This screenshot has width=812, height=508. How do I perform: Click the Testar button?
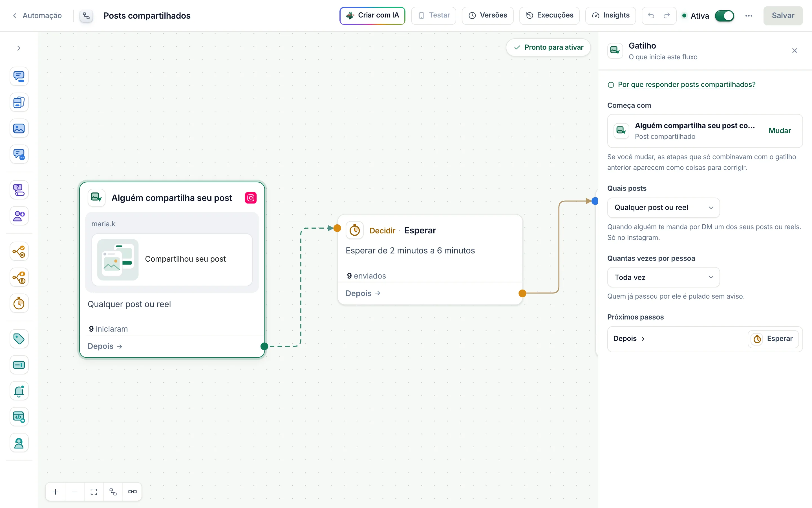click(434, 16)
